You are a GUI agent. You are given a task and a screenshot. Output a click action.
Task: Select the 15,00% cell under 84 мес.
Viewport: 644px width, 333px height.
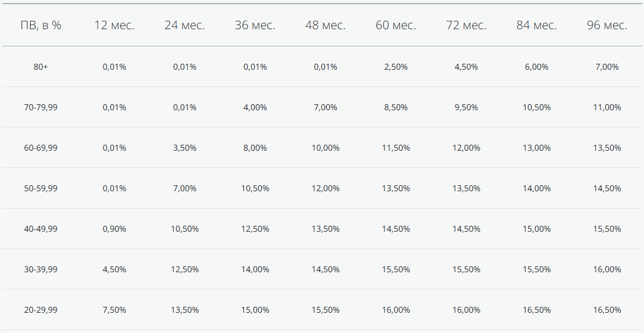pos(536,229)
